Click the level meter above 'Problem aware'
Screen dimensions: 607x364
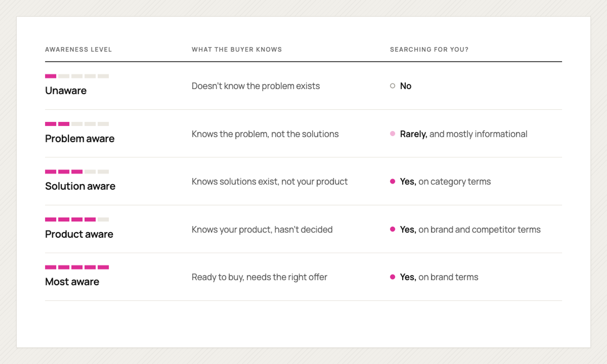[77, 124]
